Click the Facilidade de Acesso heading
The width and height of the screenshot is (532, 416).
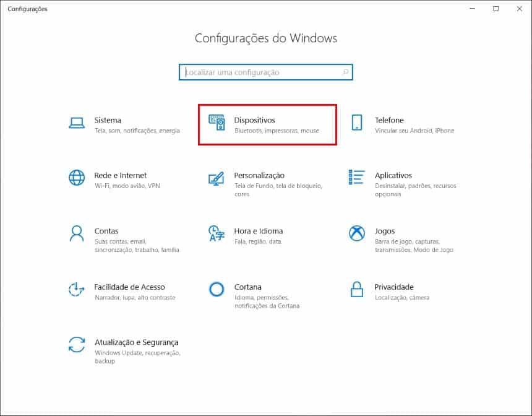(x=129, y=287)
